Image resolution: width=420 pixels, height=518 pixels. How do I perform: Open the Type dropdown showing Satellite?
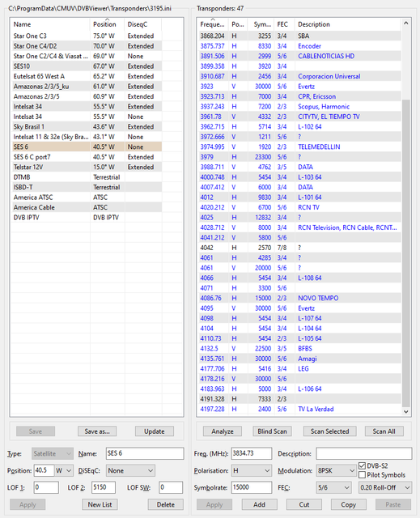(53, 453)
